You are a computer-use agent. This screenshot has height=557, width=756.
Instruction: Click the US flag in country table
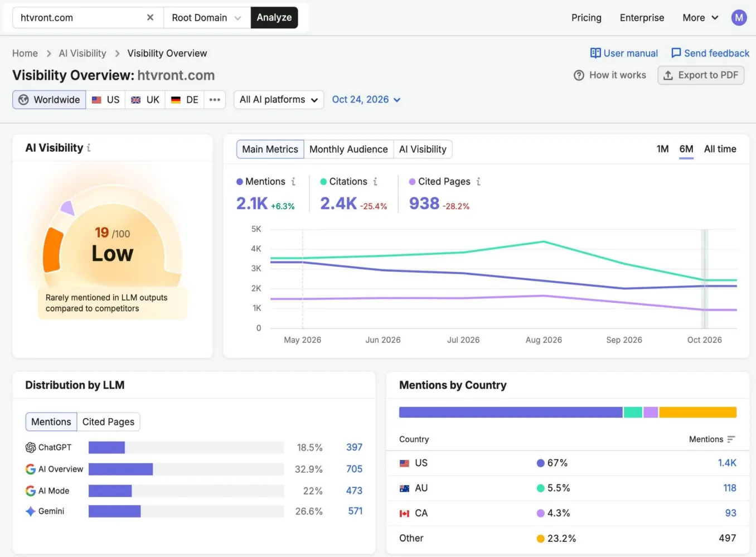click(405, 463)
